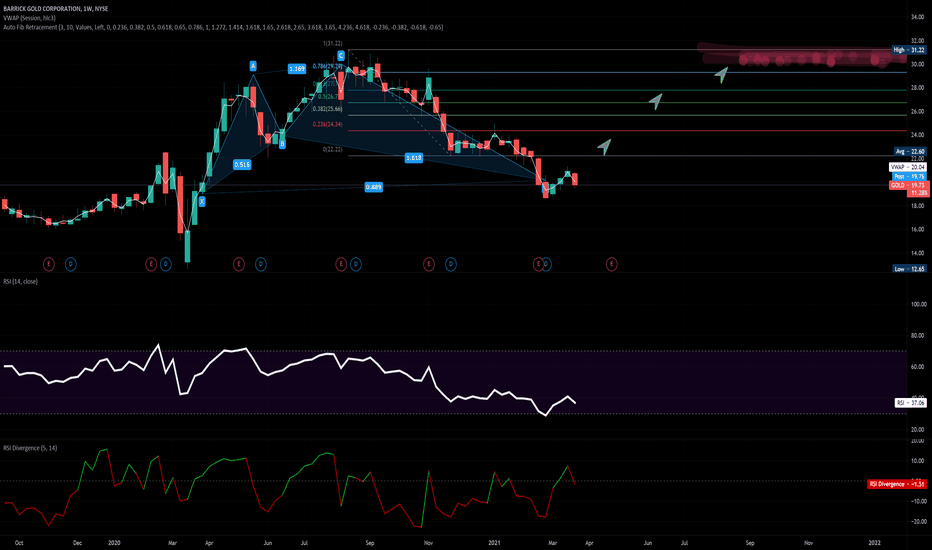
Task: Click the red RSI Divergence value label
Action: (x=897, y=484)
